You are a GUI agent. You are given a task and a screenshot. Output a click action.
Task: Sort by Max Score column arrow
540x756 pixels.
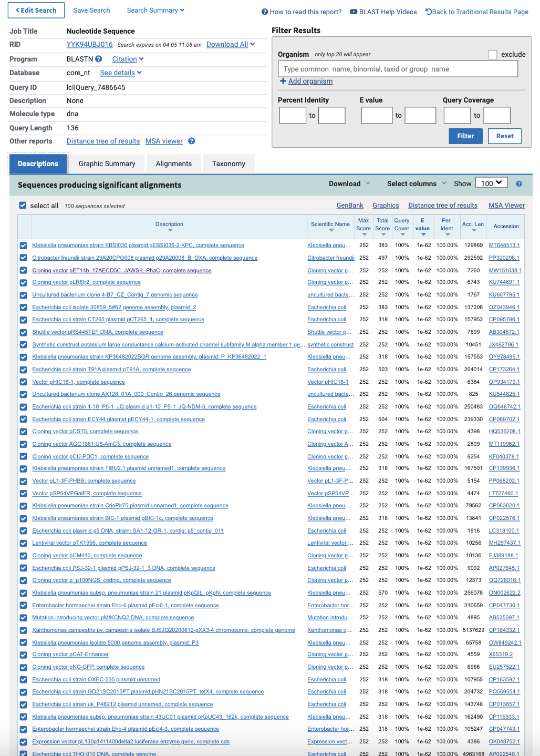tap(364, 234)
